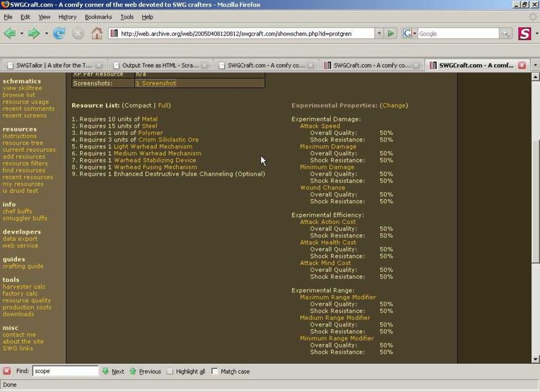
Task: Click the green Forward arrow button
Action: [34, 33]
